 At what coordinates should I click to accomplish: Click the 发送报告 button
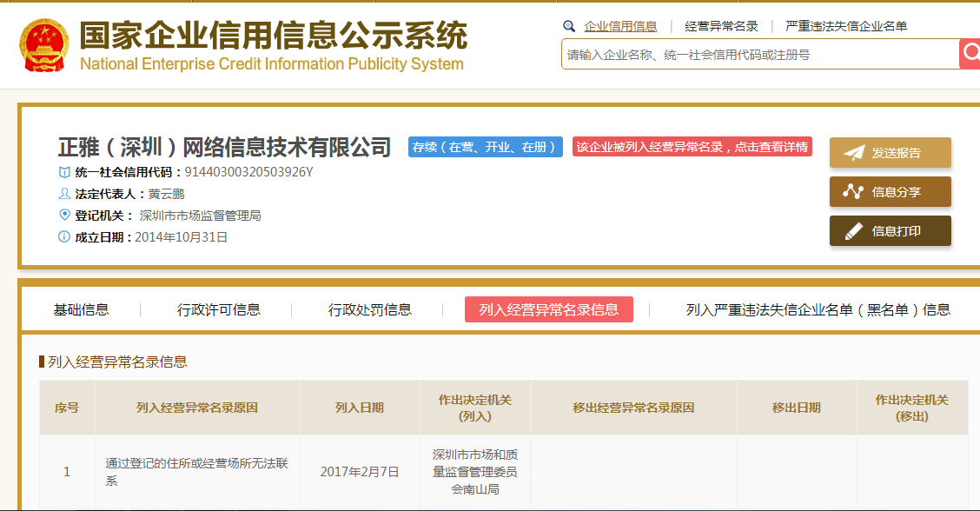[890, 153]
